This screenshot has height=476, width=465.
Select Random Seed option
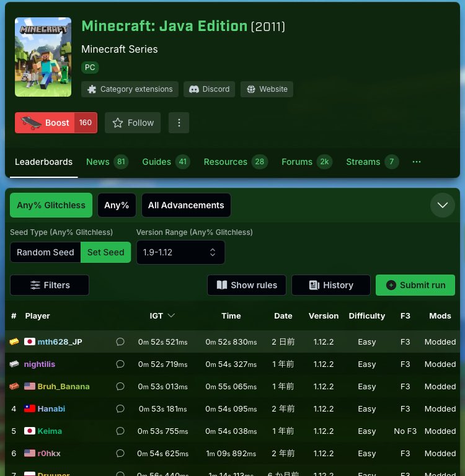(45, 252)
